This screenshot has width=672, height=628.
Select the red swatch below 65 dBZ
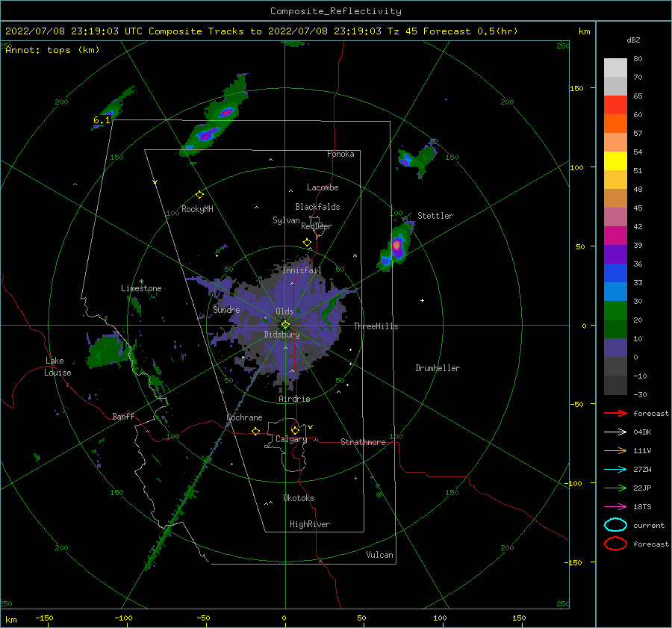[615, 105]
